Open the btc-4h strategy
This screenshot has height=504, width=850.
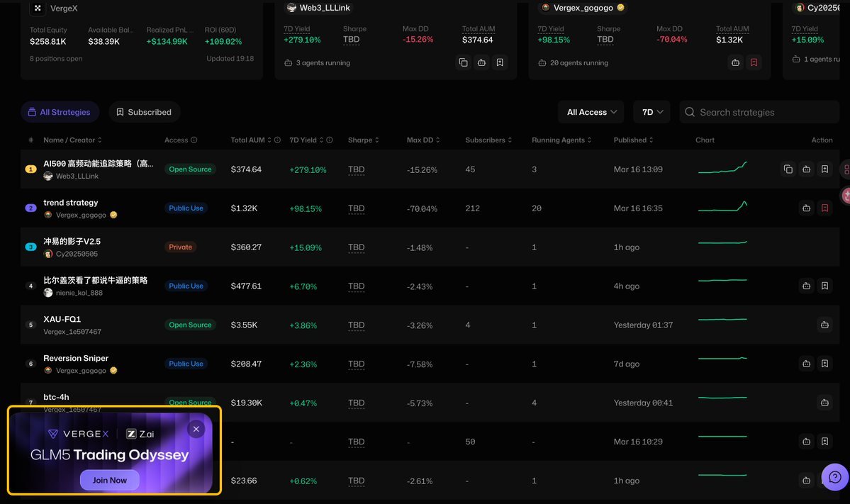pos(56,397)
